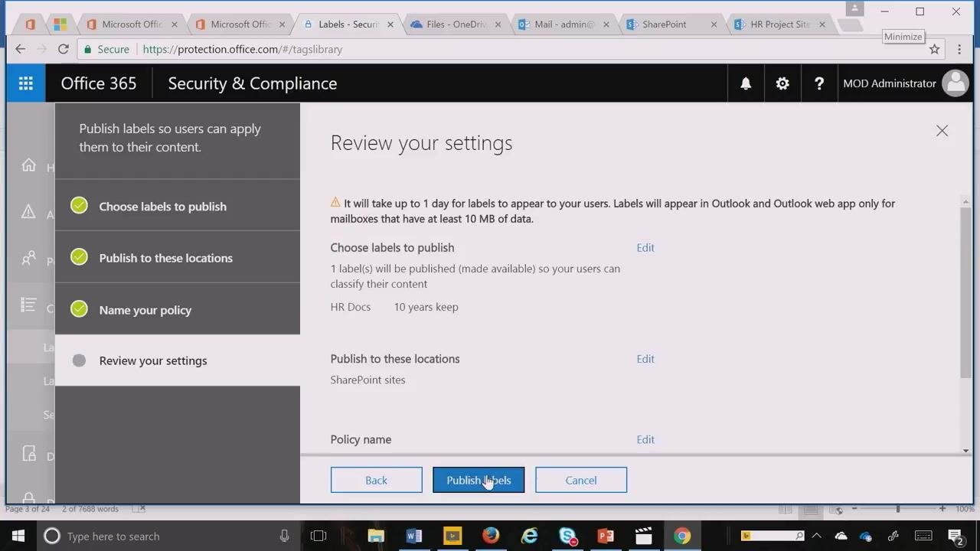Launch Firefox from the taskbar
The height and width of the screenshot is (551, 980).
coord(491,536)
